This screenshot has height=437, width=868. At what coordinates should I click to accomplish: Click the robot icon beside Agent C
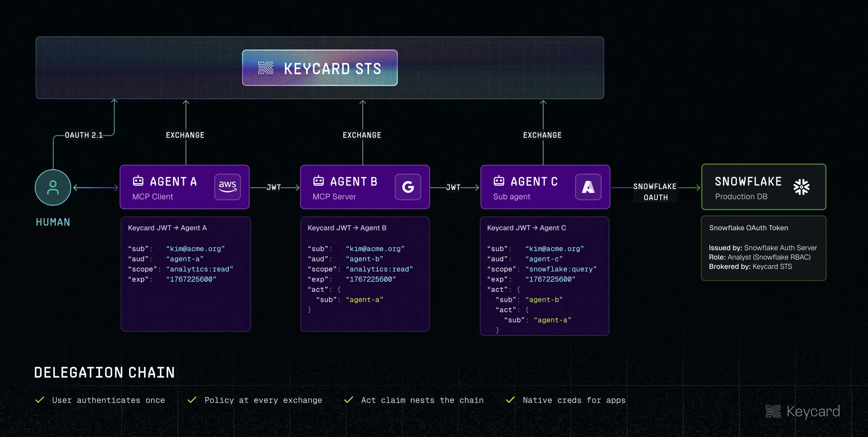[x=499, y=181]
